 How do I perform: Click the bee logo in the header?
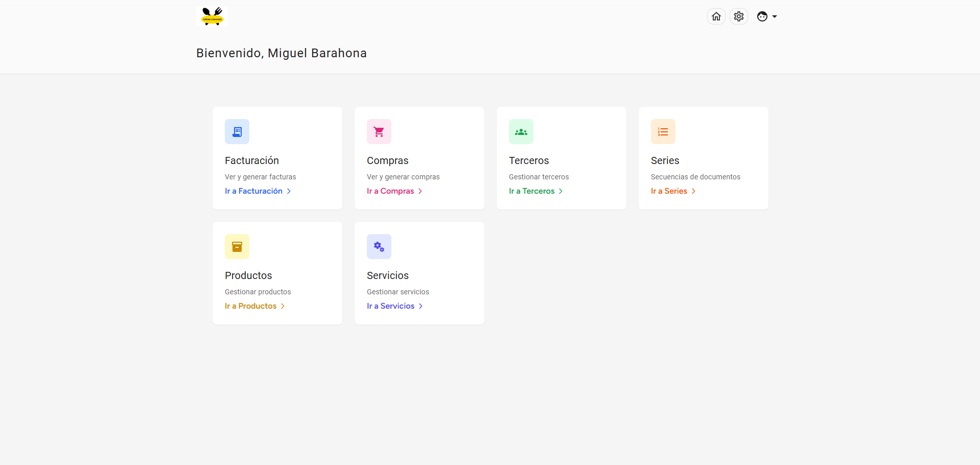click(x=212, y=16)
